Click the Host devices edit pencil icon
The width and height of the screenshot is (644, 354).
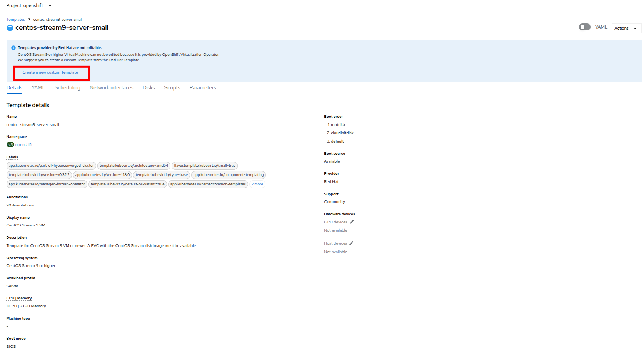pyautogui.click(x=351, y=243)
